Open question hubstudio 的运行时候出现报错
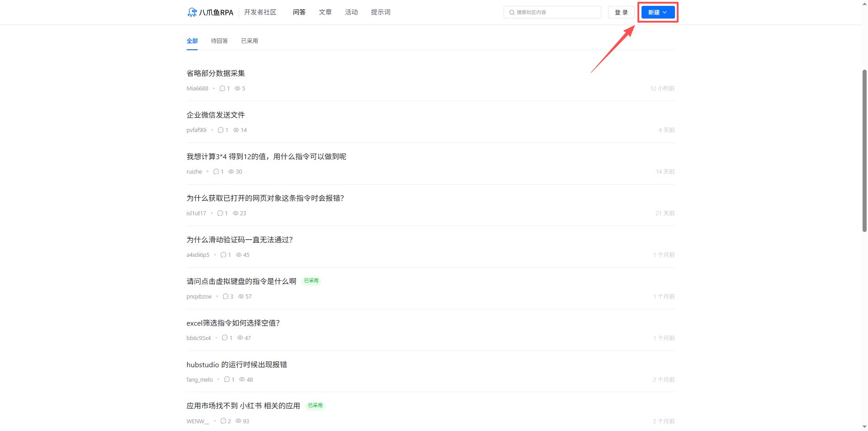 [x=237, y=365]
